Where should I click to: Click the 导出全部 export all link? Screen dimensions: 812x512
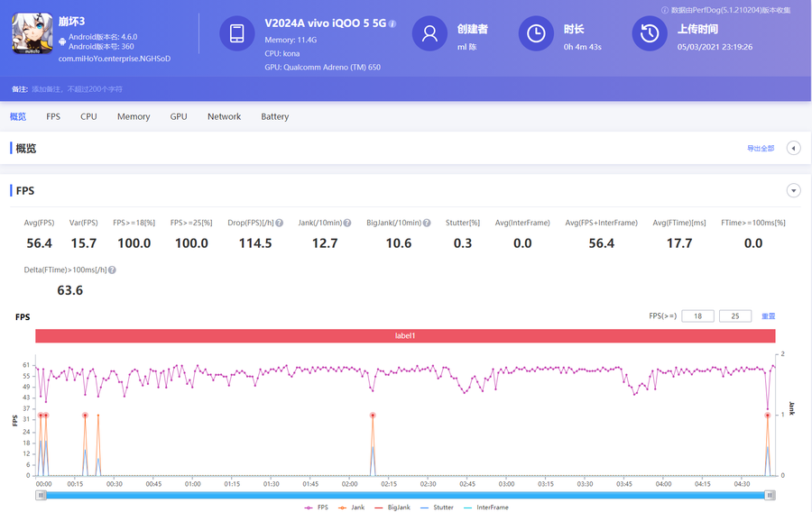[761, 149]
